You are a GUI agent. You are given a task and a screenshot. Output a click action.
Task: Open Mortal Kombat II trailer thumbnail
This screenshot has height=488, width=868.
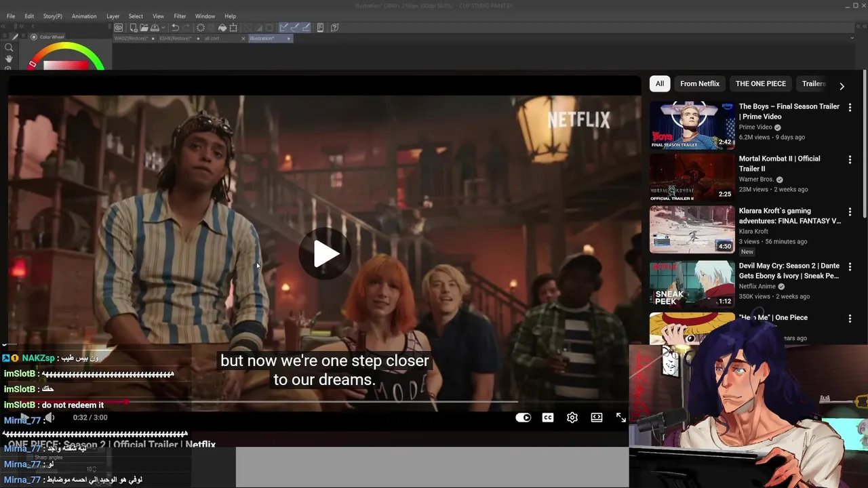692,178
